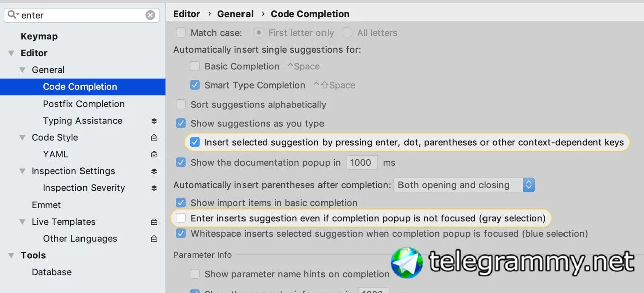Clear the search field text
Image resolution: width=644 pixels, height=293 pixels.
(150, 15)
